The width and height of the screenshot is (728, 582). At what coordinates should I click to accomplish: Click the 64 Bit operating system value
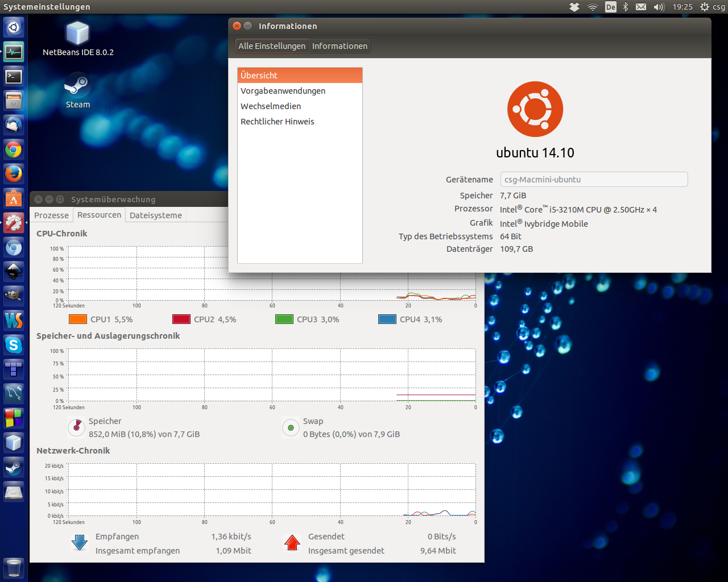coord(511,236)
